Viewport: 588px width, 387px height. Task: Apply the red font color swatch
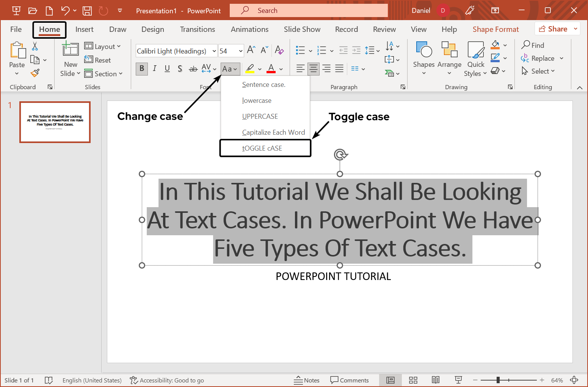click(x=271, y=69)
